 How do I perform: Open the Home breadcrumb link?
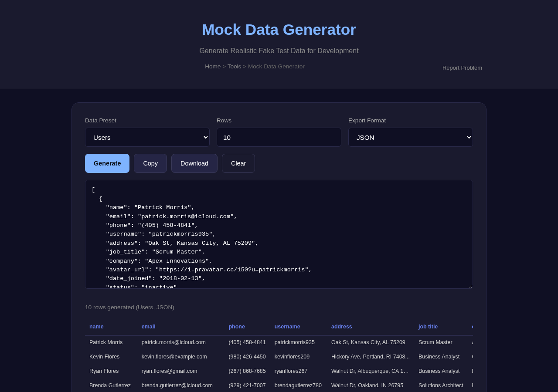tap(213, 67)
